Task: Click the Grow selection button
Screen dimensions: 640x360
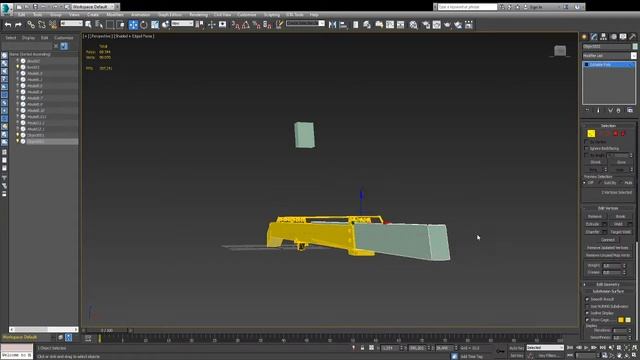Action: tap(621, 162)
